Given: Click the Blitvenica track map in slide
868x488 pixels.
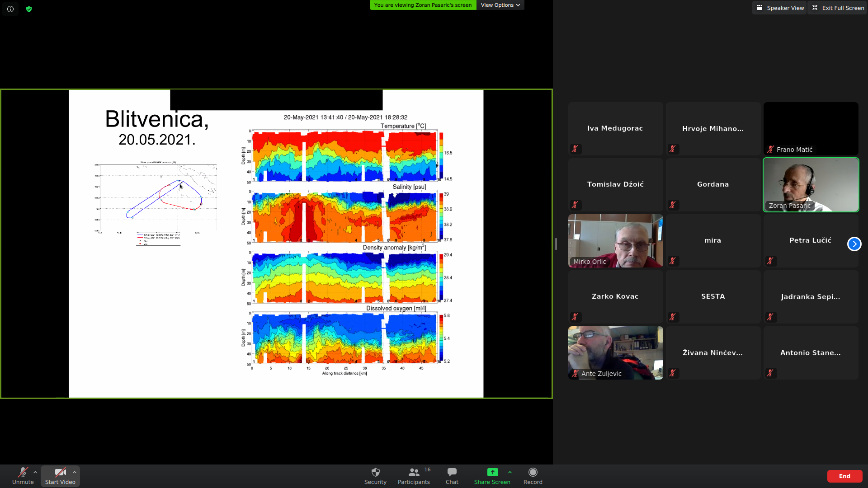Looking at the screenshot, I should point(156,203).
